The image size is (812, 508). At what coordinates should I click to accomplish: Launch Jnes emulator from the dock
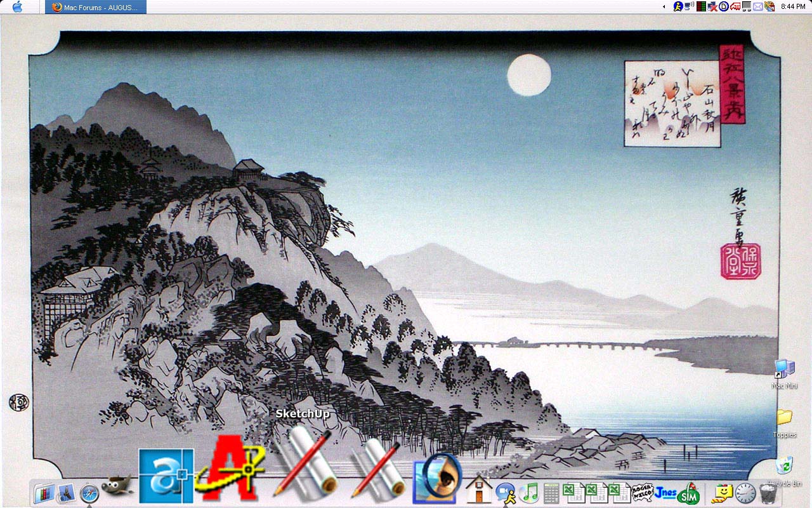[665, 493]
